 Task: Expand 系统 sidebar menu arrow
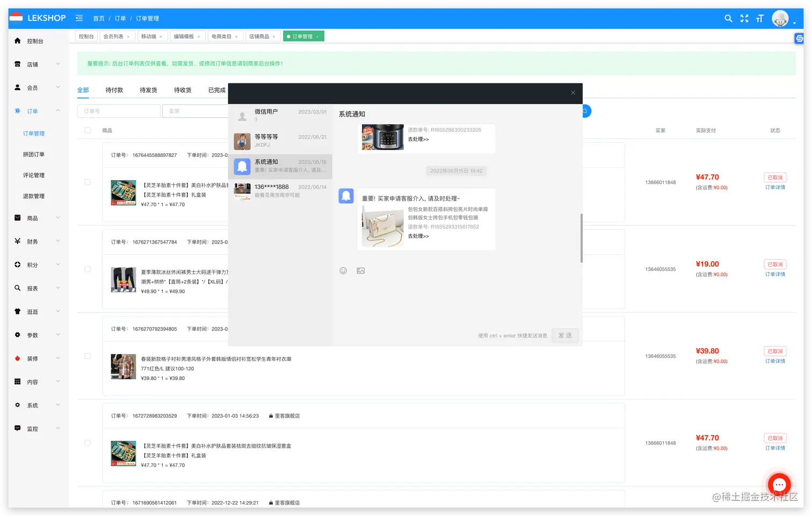[58, 405]
